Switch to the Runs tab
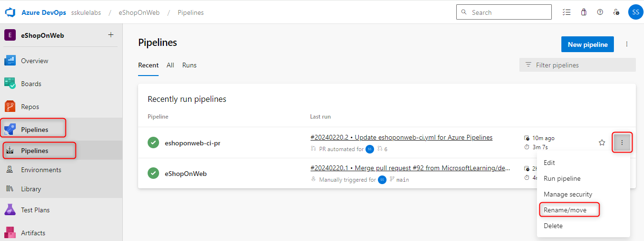The image size is (644, 241). click(x=189, y=65)
